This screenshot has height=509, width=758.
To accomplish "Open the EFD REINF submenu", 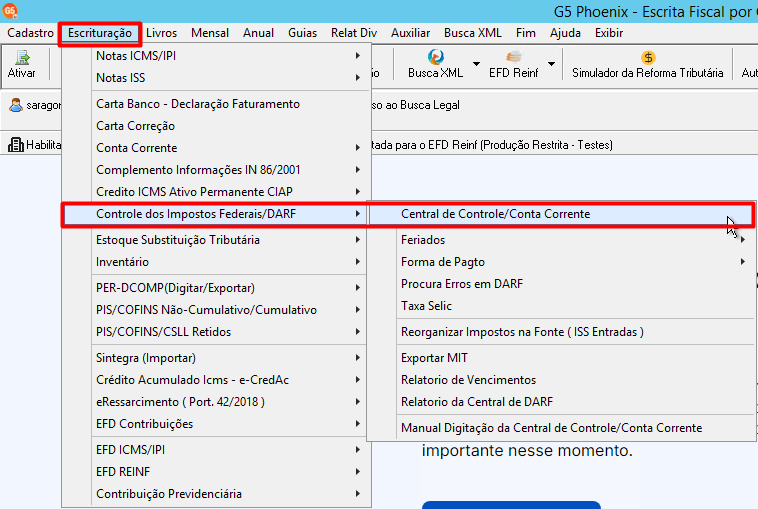I will 216,471.
